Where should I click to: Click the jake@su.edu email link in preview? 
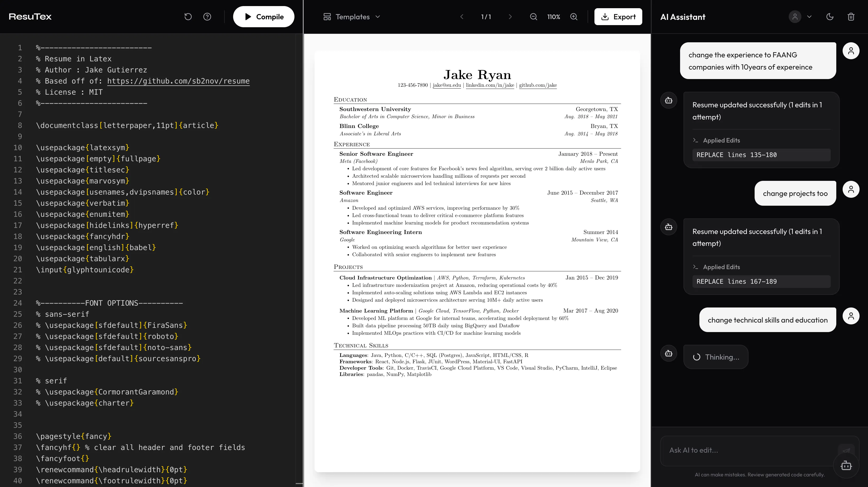(x=447, y=85)
